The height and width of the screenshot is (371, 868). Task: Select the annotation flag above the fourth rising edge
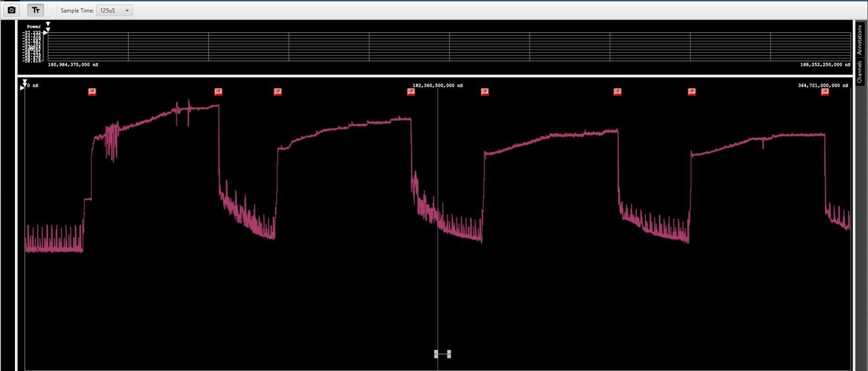(x=692, y=92)
